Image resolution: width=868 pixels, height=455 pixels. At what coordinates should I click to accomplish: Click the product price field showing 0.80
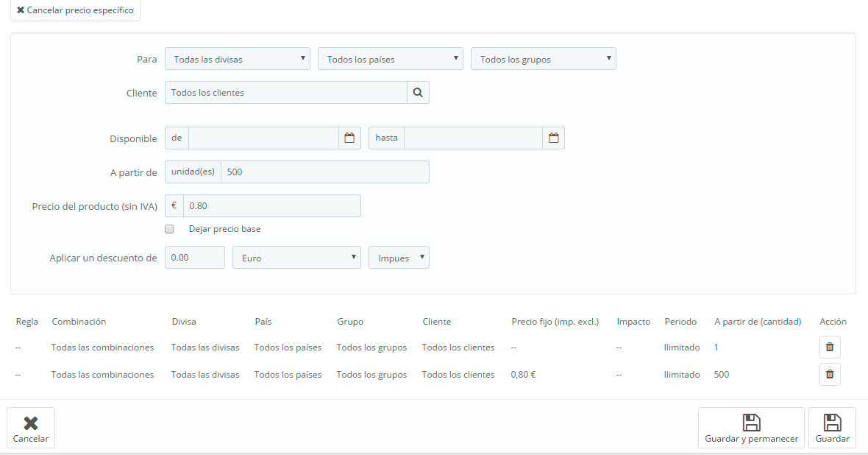tap(271, 205)
